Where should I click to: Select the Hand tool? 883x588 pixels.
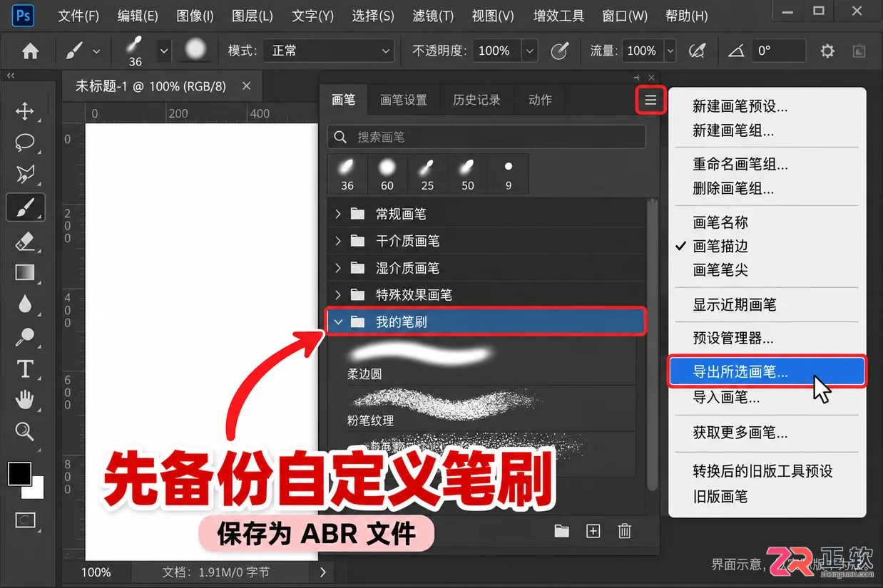(25, 399)
